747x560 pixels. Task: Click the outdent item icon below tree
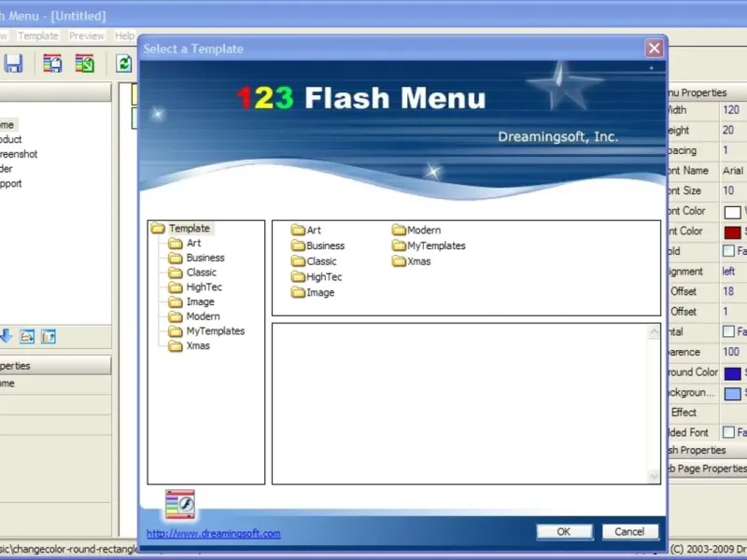click(x=49, y=336)
